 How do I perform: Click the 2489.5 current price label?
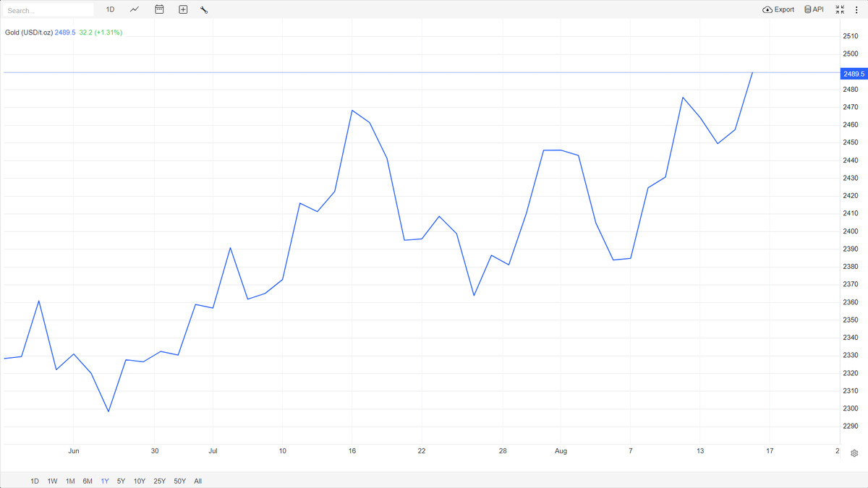(854, 74)
